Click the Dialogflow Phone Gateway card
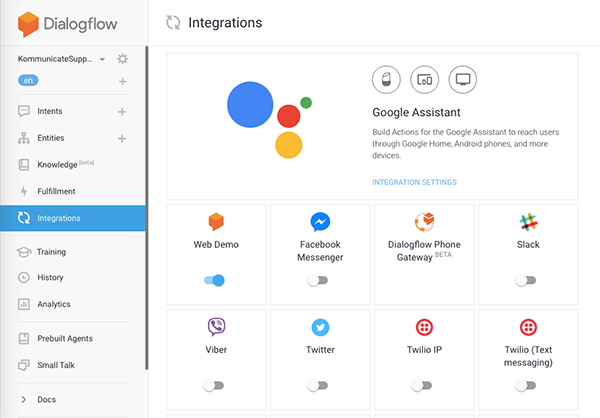This screenshot has height=418, width=600. coord(424,253)
